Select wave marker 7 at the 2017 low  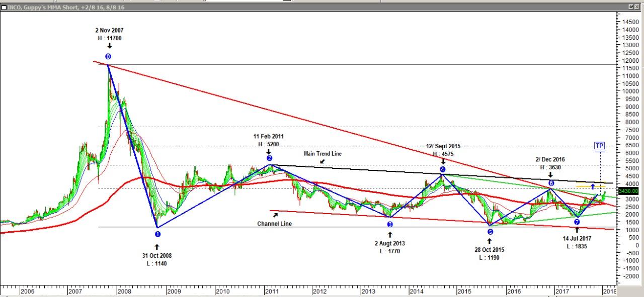click(x=577, y=222)
